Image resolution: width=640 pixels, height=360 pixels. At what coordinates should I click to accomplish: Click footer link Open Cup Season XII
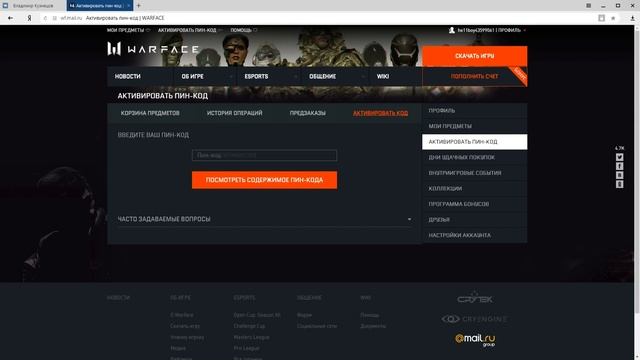tap(257, 315)
